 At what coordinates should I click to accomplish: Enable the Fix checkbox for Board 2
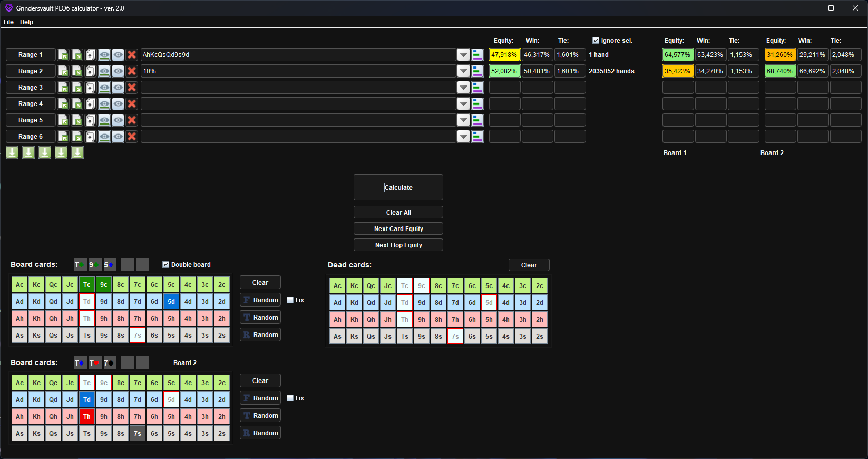click(x=290, y=398)
